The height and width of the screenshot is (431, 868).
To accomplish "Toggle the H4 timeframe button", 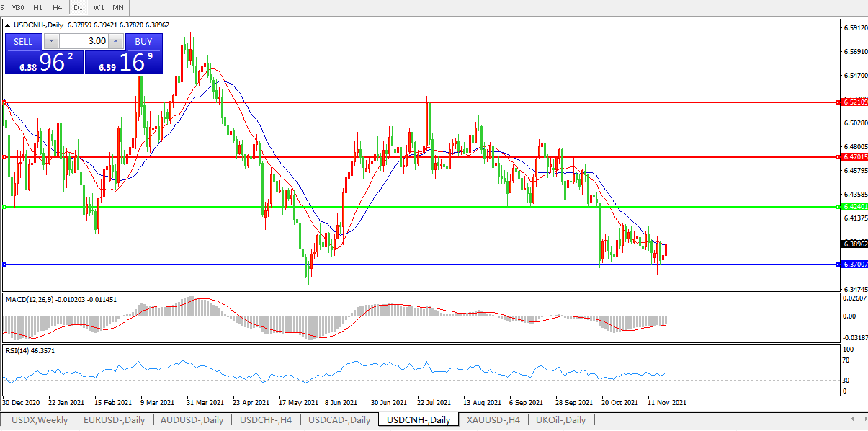I will pos(57,7).
